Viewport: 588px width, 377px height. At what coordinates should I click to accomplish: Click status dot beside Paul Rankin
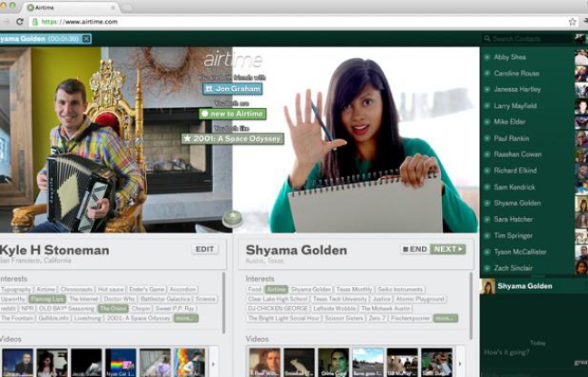[x=486, y=138]
